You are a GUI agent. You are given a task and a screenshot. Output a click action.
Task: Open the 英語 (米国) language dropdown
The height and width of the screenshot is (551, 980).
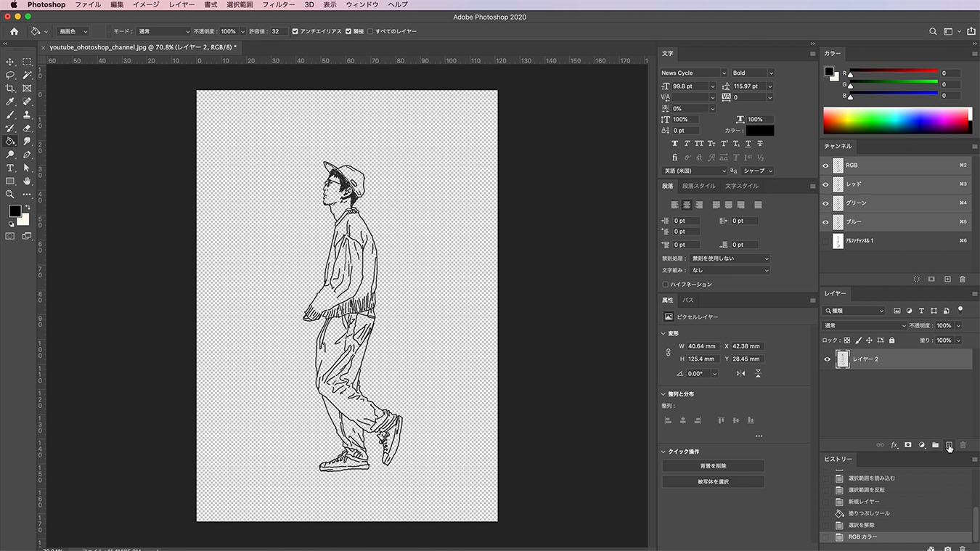point(693,171)
